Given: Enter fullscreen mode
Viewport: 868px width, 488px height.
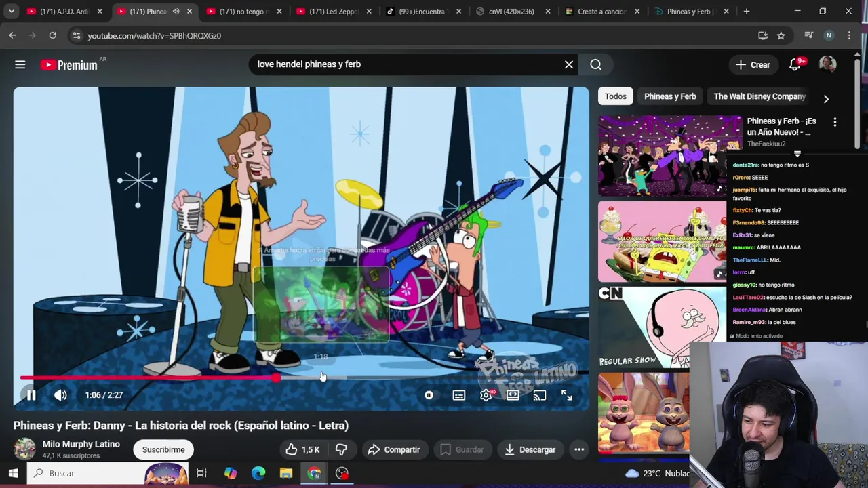Looking at the screenshot, I should tap(566, 395).
